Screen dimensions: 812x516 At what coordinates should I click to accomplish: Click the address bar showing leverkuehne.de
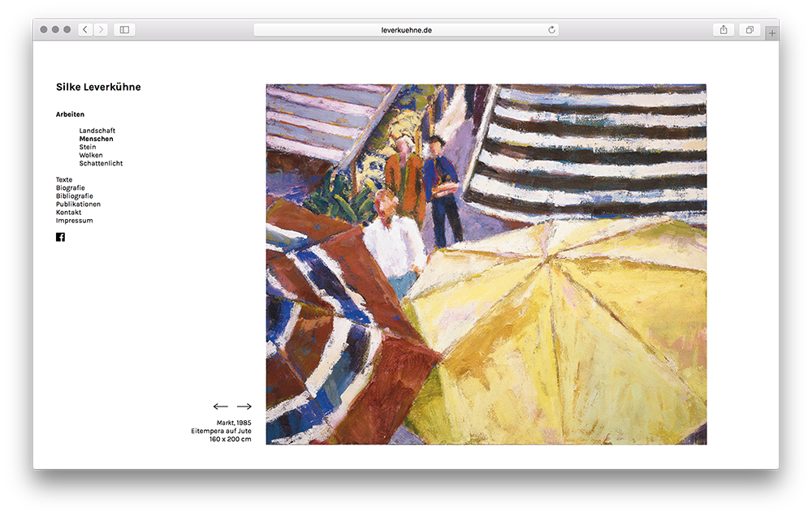(406, 30)
